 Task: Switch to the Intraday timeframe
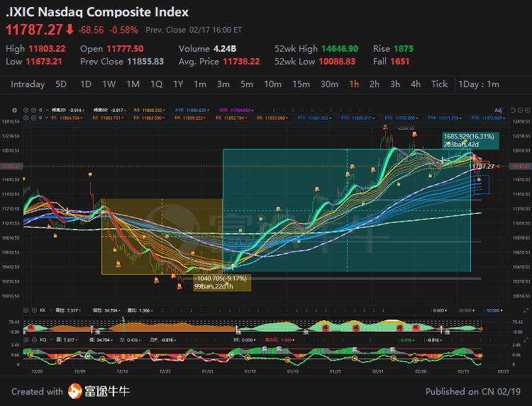(28, 84)
